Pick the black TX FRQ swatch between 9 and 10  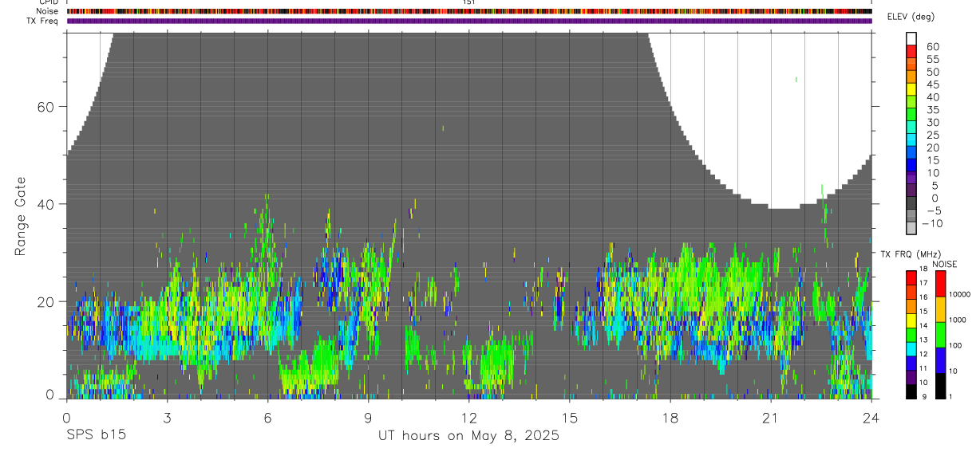pyautogui.click(x=911, y=390)
